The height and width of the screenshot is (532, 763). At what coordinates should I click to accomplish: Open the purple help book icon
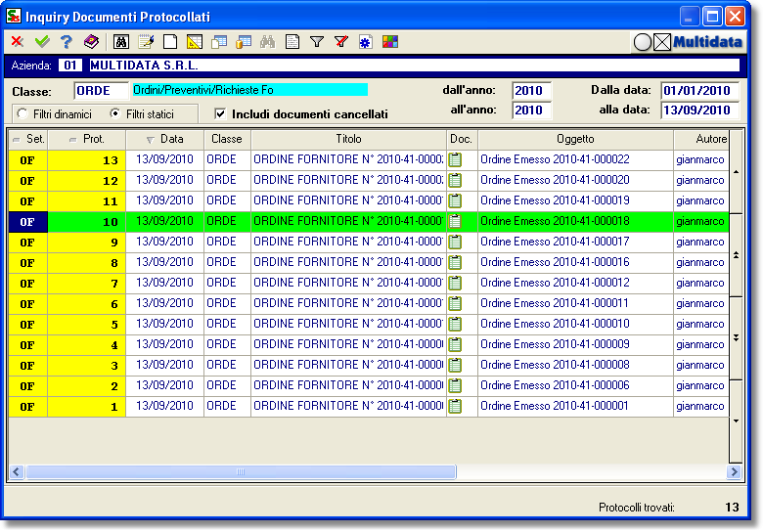91,42
